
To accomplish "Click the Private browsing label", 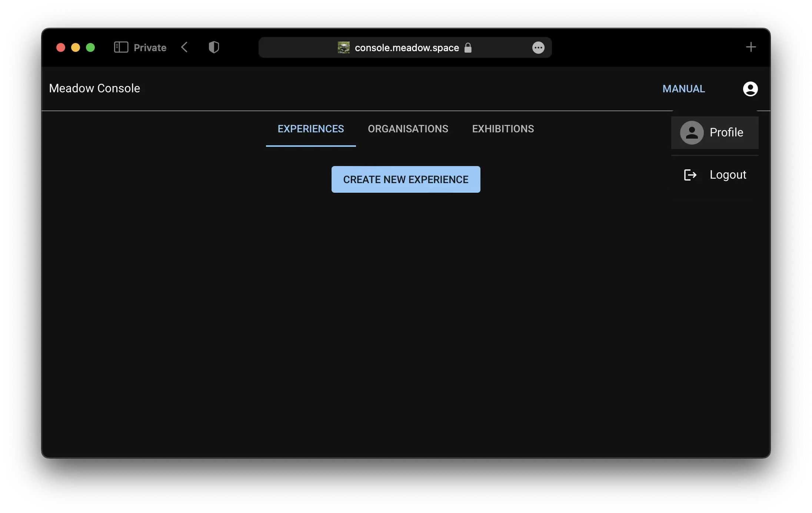I will pos(150,48).
